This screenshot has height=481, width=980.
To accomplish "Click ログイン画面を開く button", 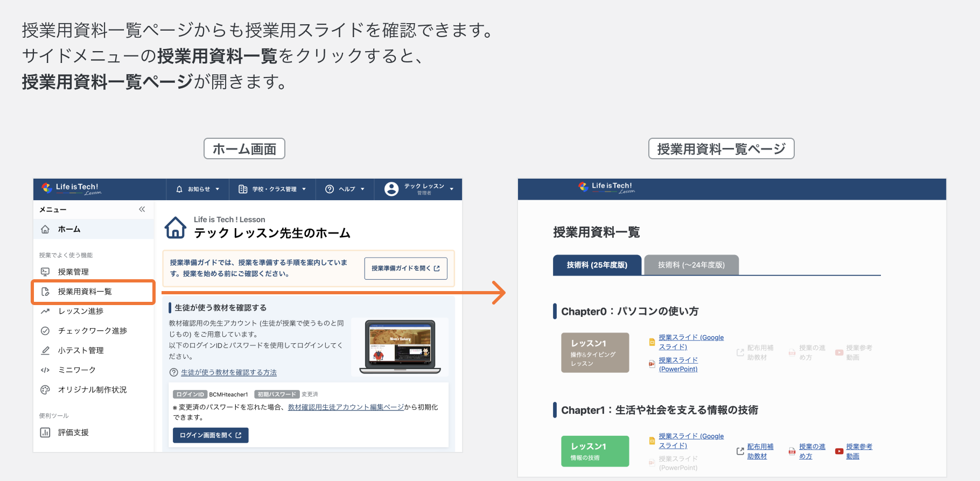I will pyautogui.click(x=211, y=435).
